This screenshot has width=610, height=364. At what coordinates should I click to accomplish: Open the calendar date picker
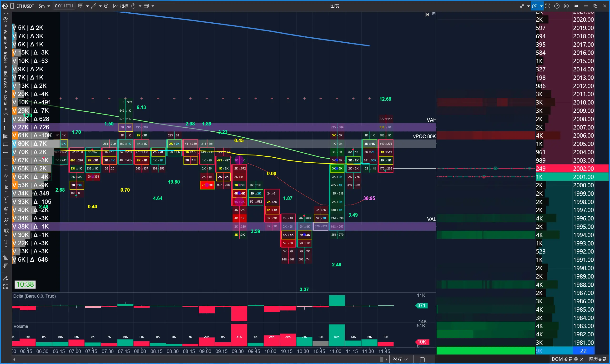(422, 359)
